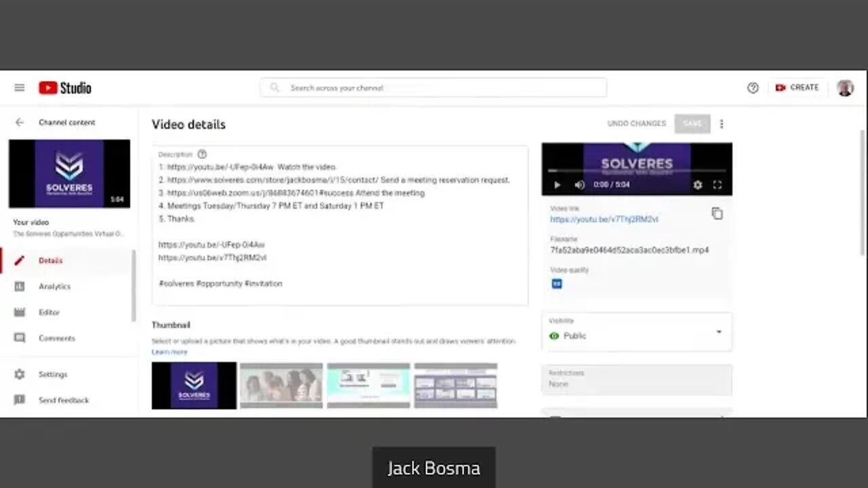Click the CREATE button
The image size is (868, 488).
click(x=797, y=87)
